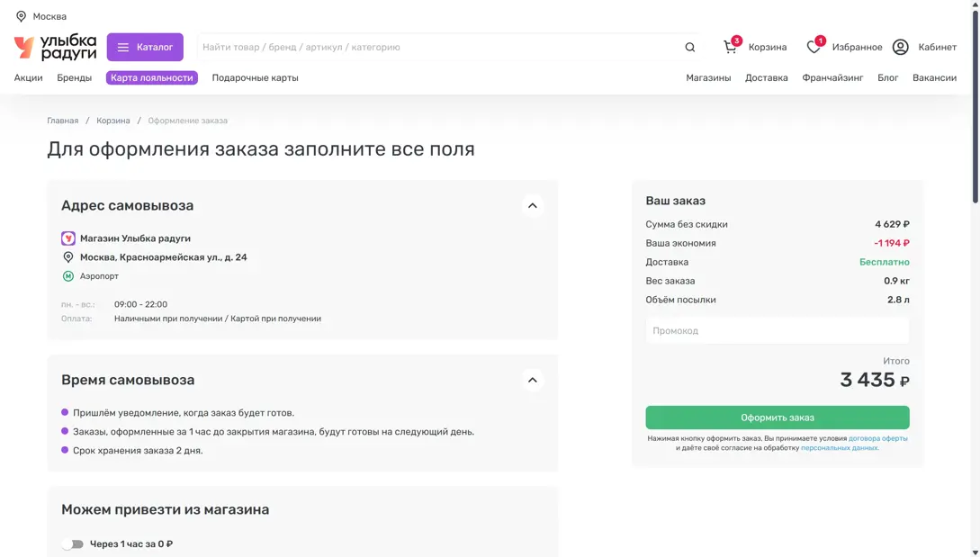The width and height of the screenshot is (980, 557).
Task: Open account via the Кабинет icon
Action: coord(901,46)
